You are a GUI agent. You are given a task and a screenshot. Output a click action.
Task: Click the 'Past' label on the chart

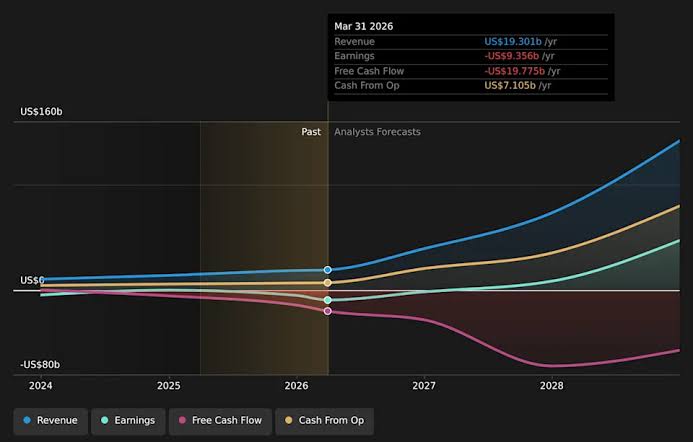click(x=311, y=132)
